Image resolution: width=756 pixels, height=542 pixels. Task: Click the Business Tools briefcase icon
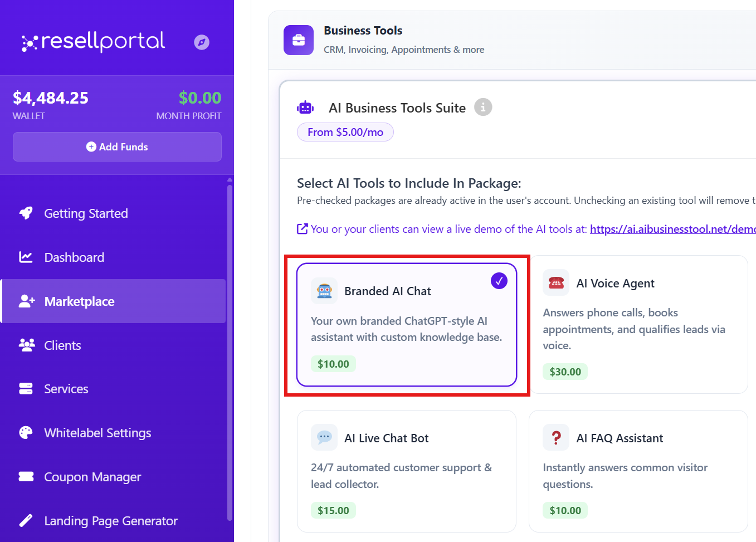[299, 40]
